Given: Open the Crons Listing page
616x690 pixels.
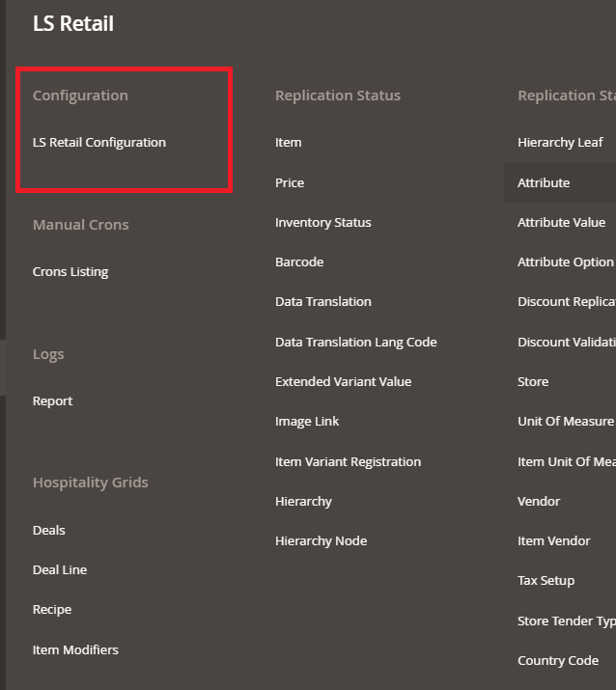Looking at the screenshot, I should 70,272.
